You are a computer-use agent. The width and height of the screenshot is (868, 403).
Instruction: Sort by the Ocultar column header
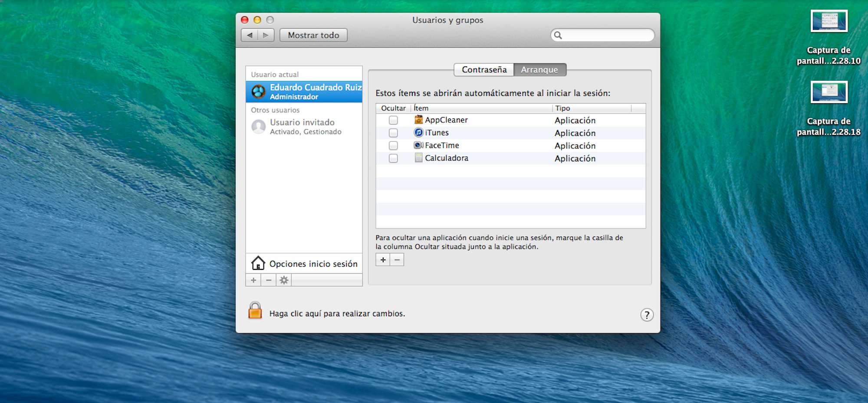393,108
